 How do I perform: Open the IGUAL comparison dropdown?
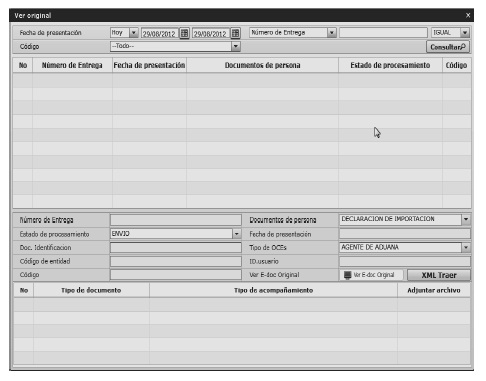coord(465,33)
